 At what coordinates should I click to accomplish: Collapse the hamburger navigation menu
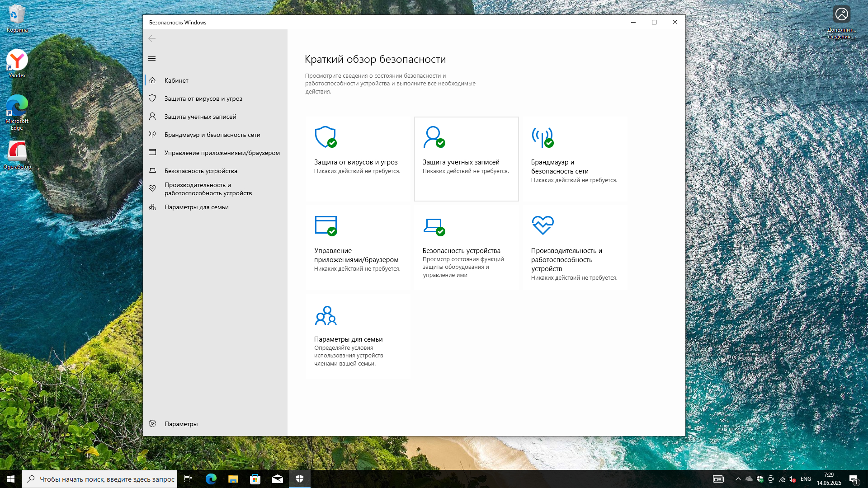point(152,59)
